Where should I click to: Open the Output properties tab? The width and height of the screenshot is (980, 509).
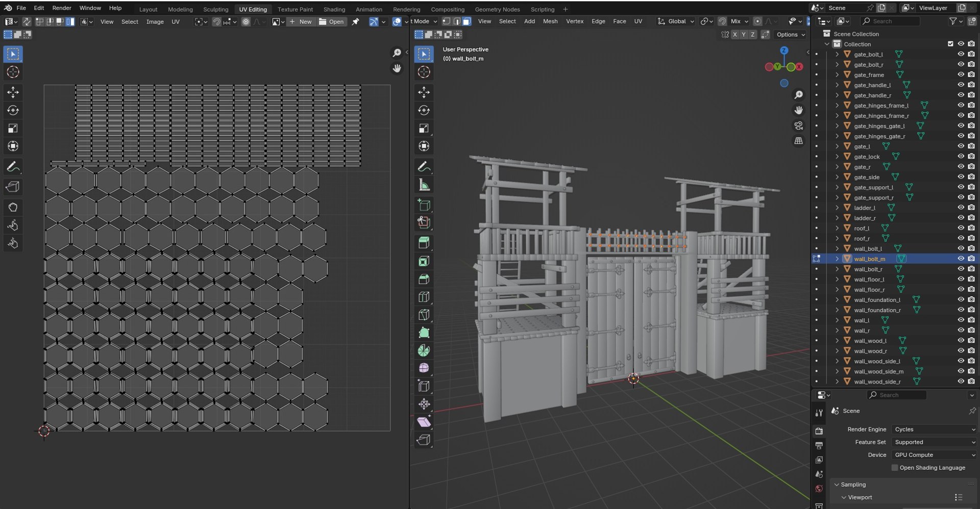point(819,445)
